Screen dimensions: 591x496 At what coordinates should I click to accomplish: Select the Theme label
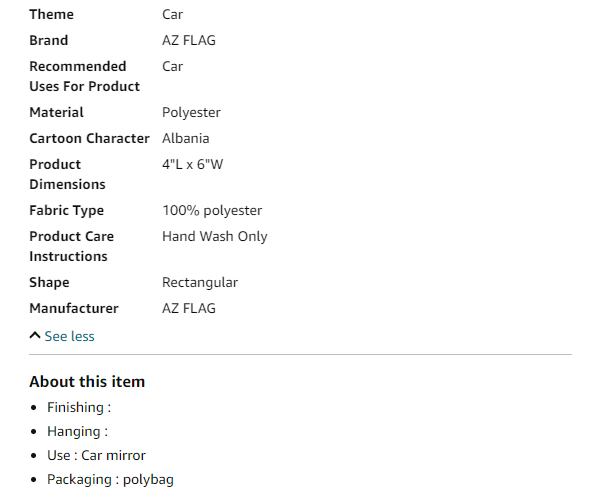(52, 14)
